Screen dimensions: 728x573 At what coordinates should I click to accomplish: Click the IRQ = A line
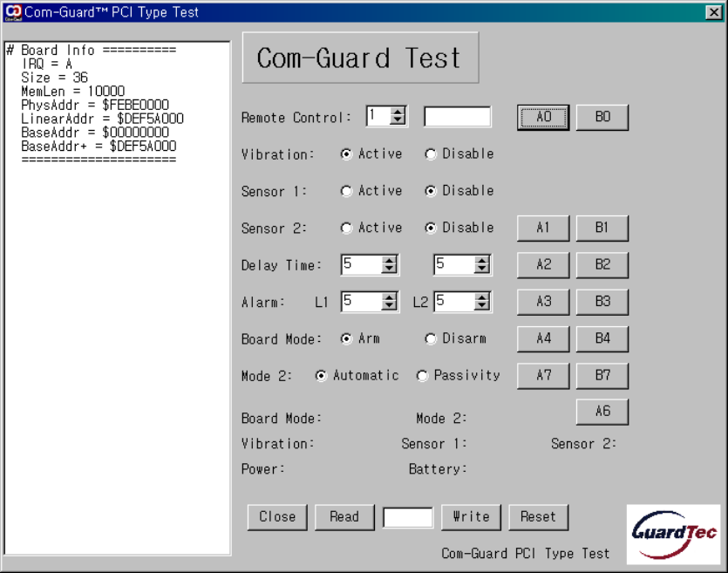(x=46, y=64)
